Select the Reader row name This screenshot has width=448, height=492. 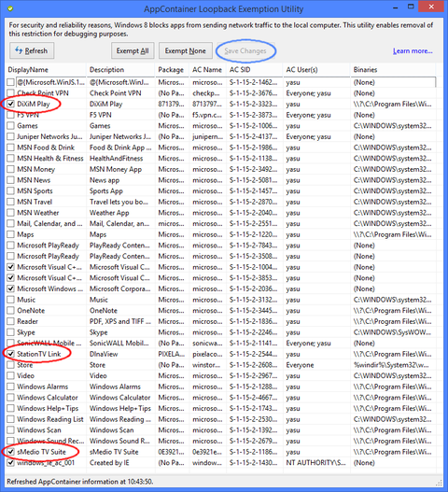tap(27, 321)
